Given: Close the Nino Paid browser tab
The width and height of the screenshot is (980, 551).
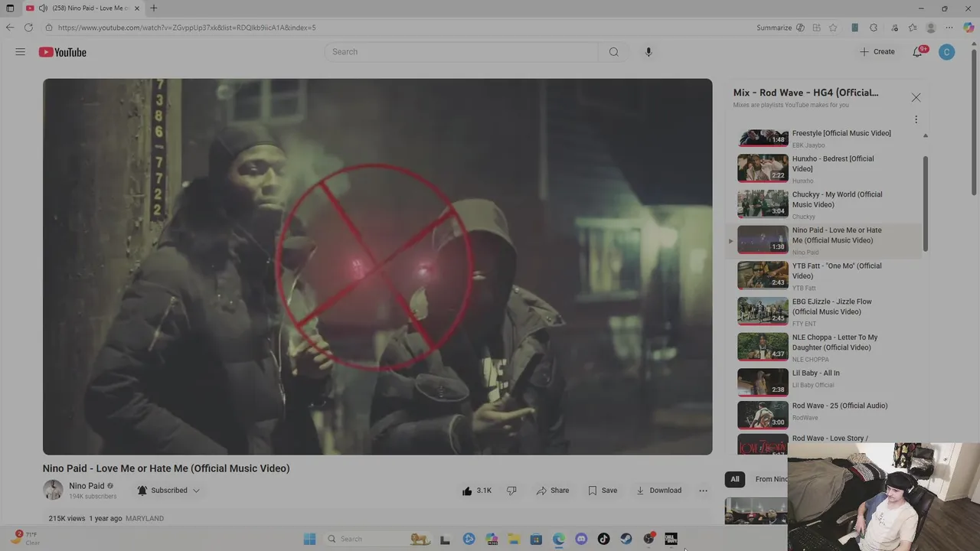Looking at the screenshot, I should click(x=137, y=8).
